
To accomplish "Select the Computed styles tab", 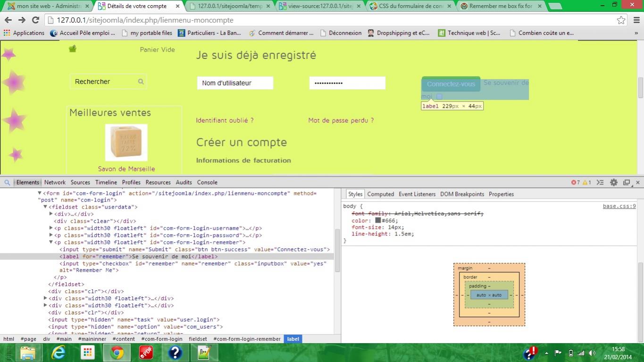I will pyautogui.click(x=381, y=194).
